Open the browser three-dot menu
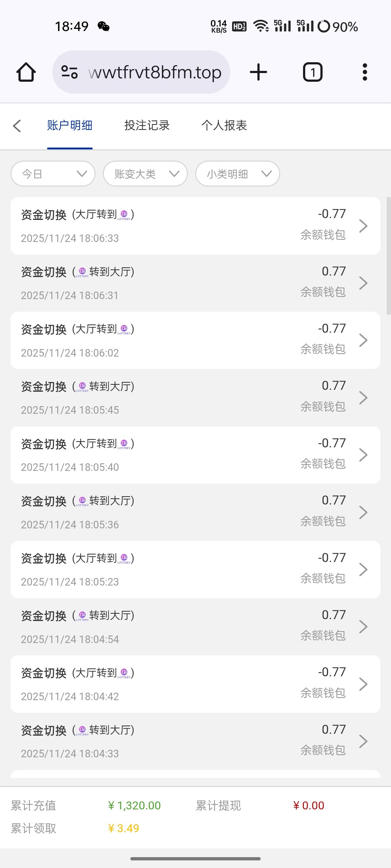Image resolution: width=391 pixels, height=868 pixels. click(x=365, y=72)
